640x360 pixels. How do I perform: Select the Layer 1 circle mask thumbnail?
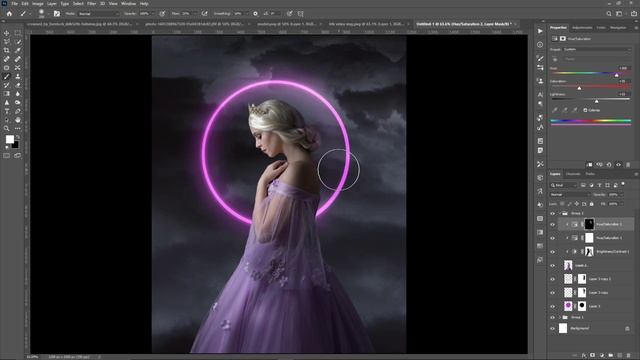click(582, 306)
